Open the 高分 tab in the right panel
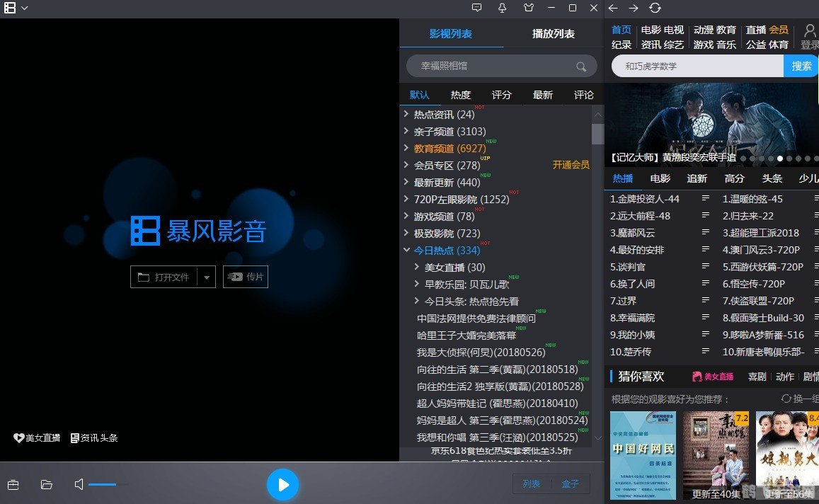 [734, 178]
